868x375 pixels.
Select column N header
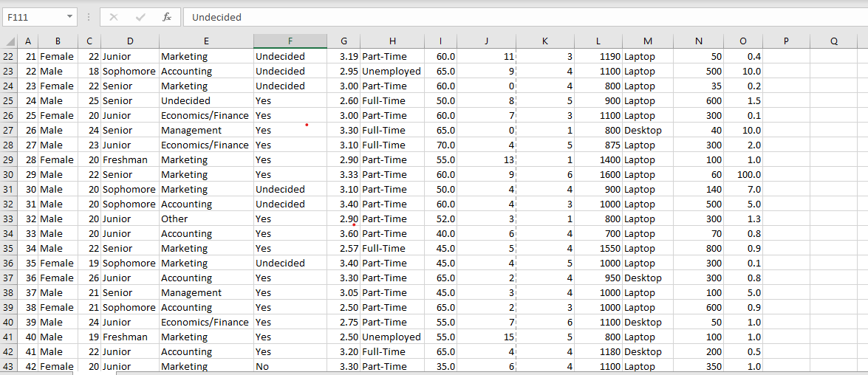coord(699,41)
